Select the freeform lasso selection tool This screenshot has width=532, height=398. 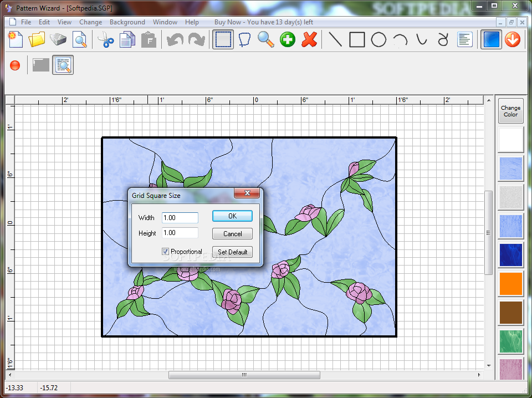coord(244,39)
